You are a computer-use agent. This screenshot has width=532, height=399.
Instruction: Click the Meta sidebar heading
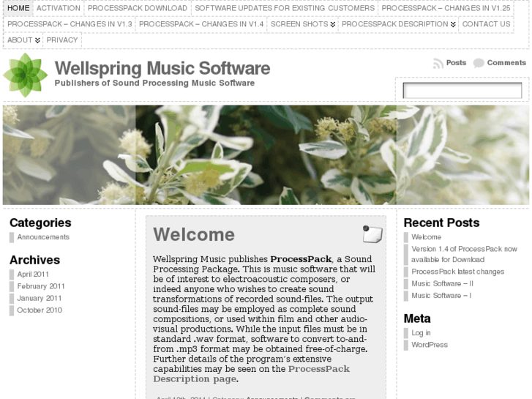pyautogui.click(x=417, y=318)
